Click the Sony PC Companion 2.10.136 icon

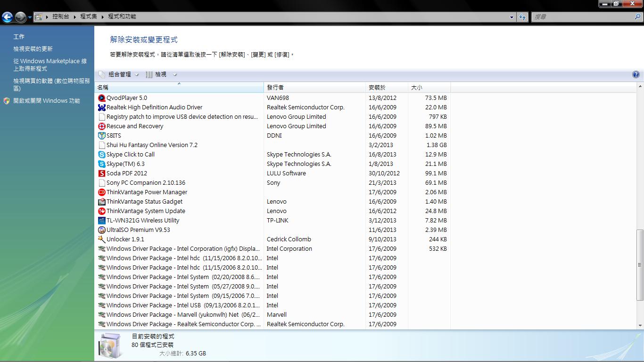[101, 183]
